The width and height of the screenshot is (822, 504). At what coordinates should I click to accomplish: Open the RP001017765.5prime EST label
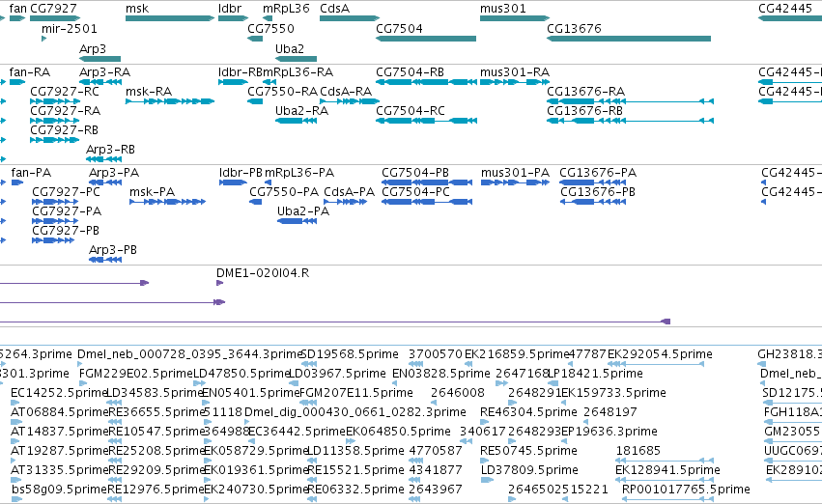686,490
